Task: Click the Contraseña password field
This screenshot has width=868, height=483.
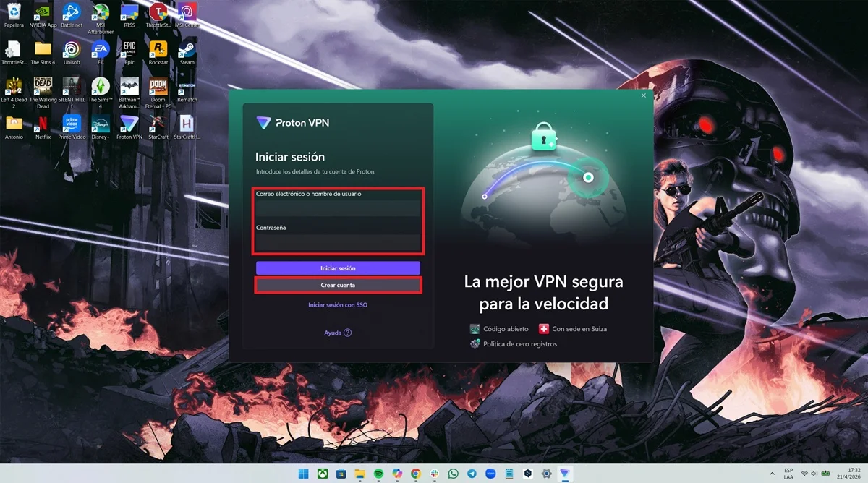Action: [x=338, y=241]
